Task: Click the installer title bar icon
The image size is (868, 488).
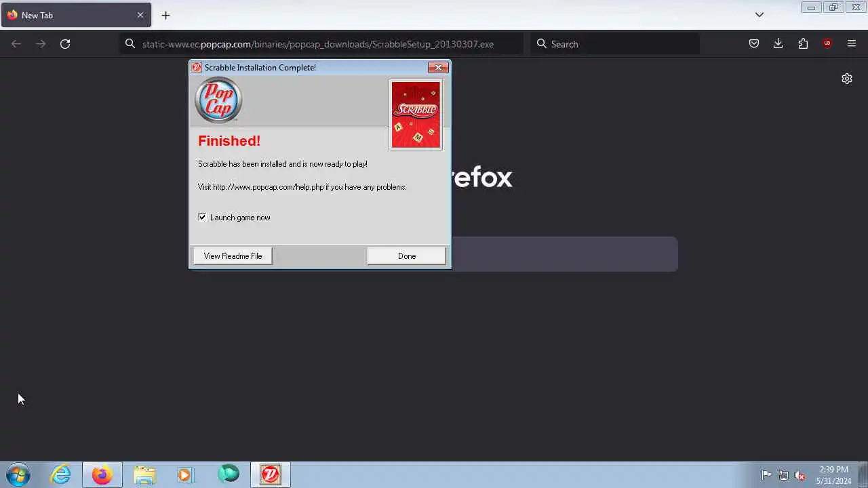Action: tap(197, 67)
